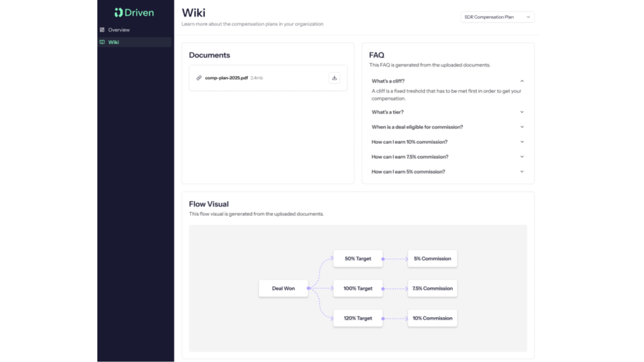Go to the Overview page
The height and width of the screenshot is (362, 644).
coord(119,30)
